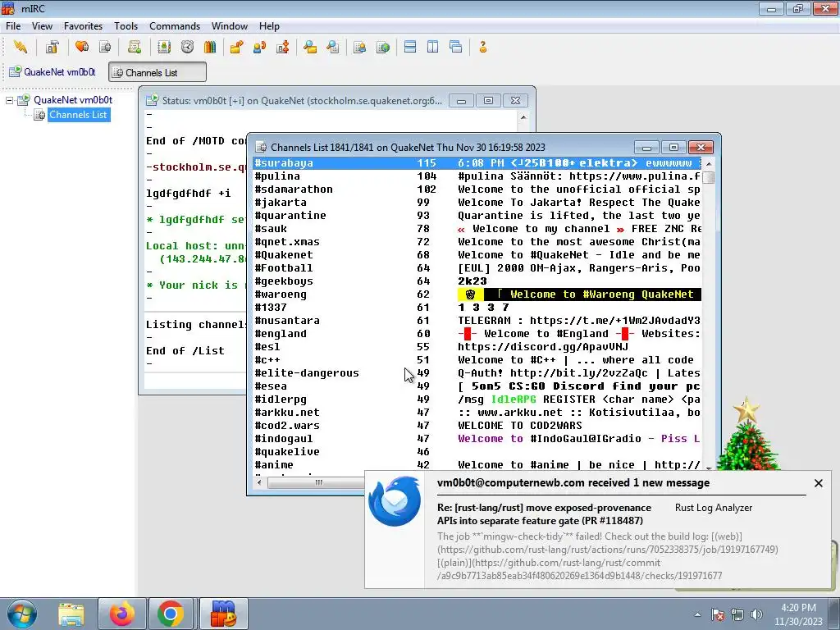Select the #anime channel row

(x=477, y=465)
